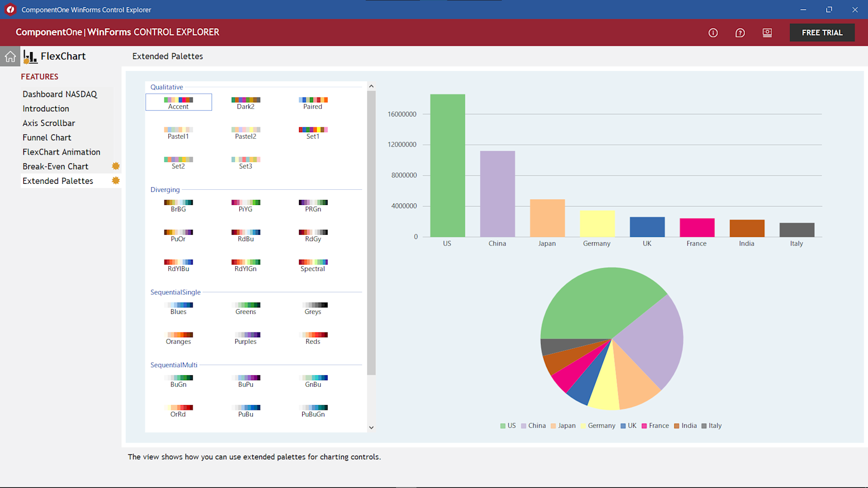The image size is (868, 488).
Task: Select the Dark2 palette
Action: coord(246,102)
